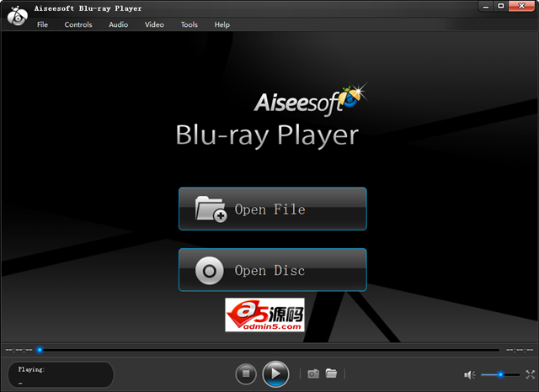Viewport: 539px width, 392px height.
Task: Start playback with the play button
Action: pyautogui.click(x=275, y=373)
